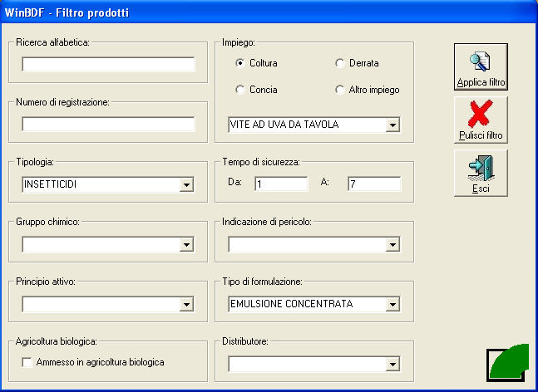
Task: Focus the Ricerca alfabetica text field
Action: tap(108, 65)
